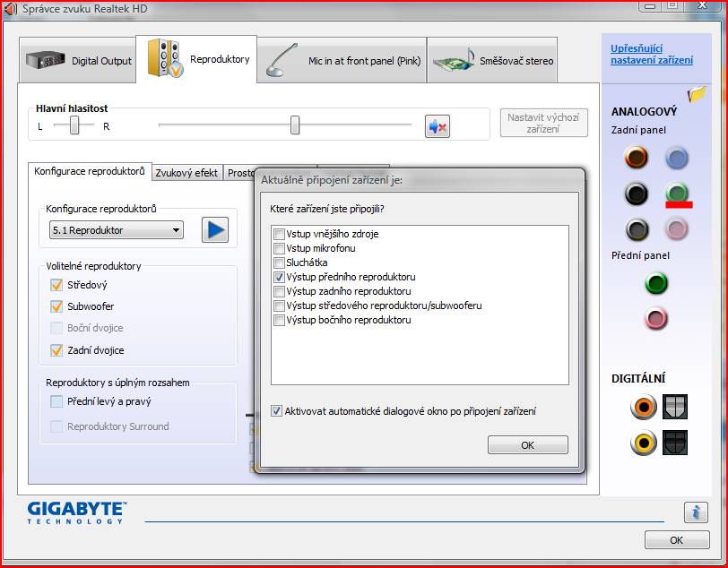
Task: Click the 'Volitelné reproduktory' group label
Action: click(93, 266)
